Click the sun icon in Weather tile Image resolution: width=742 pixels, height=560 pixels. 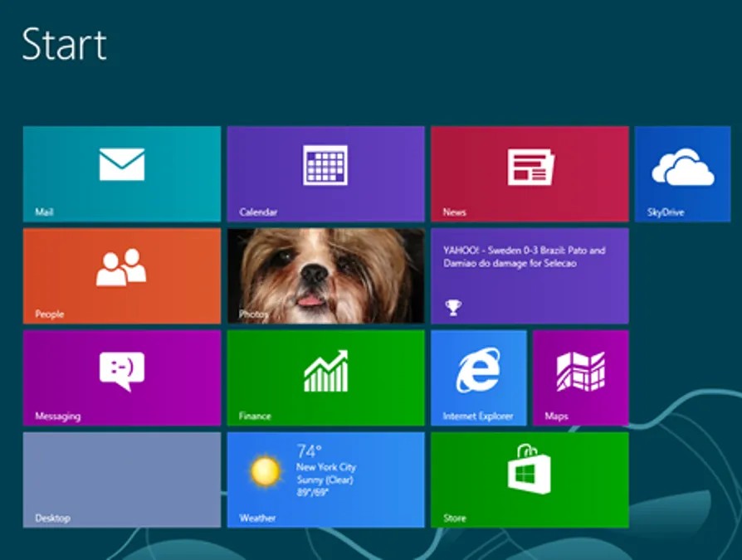(x=266, y=471)
